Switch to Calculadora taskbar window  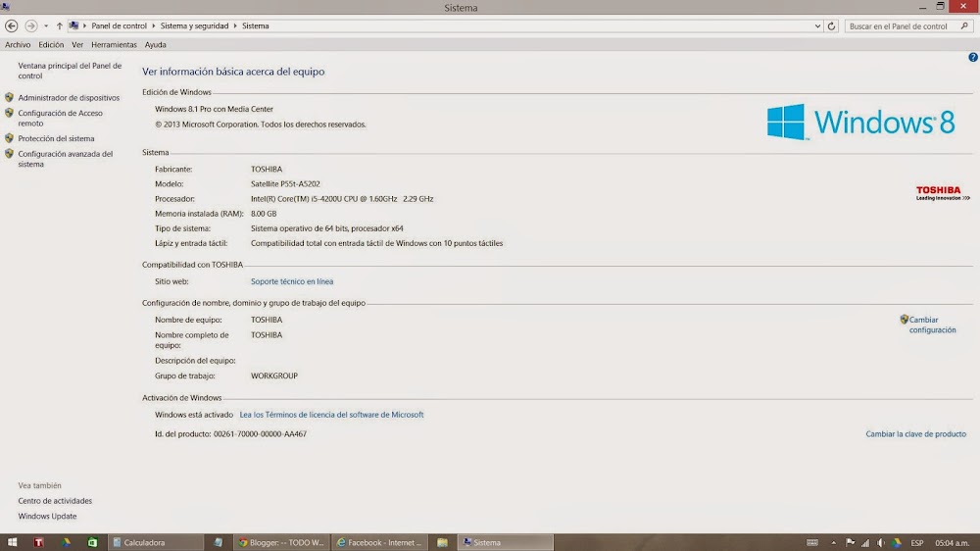(156, 542)
